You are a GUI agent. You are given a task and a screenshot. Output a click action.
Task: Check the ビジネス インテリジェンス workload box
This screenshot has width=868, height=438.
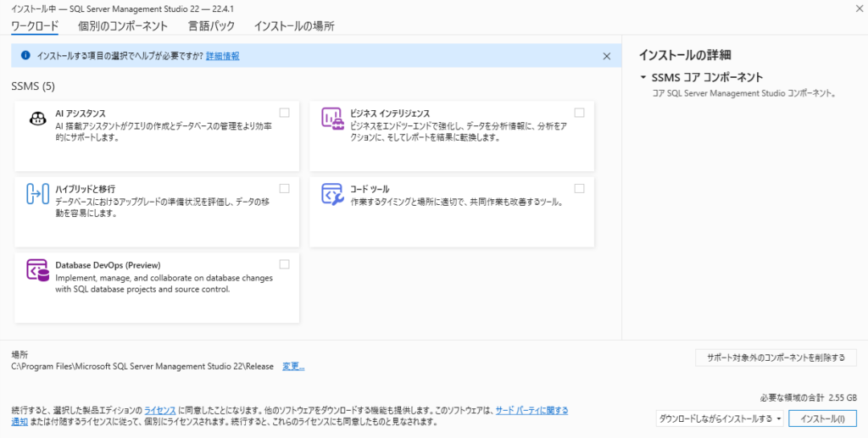[579, 113]
